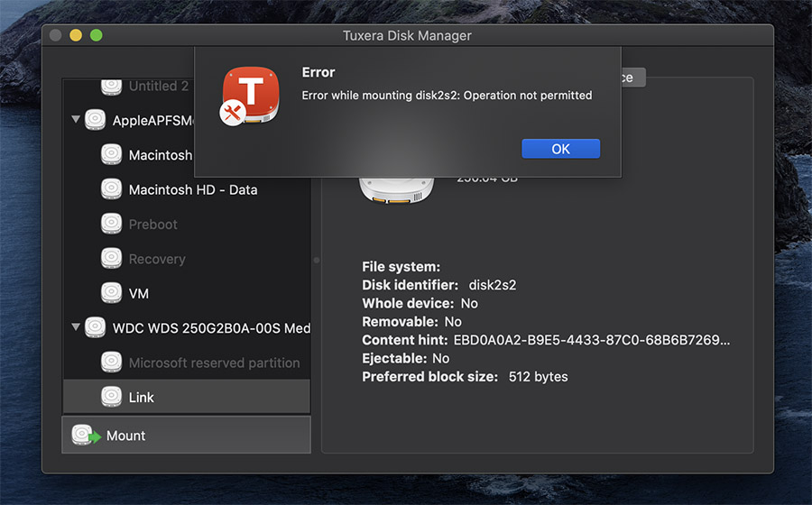Image resolution: width=812 pixels, height=505 pixels.
Task: Click the Preferred block size value 512 bytes
Action: (x=538, y=377)
